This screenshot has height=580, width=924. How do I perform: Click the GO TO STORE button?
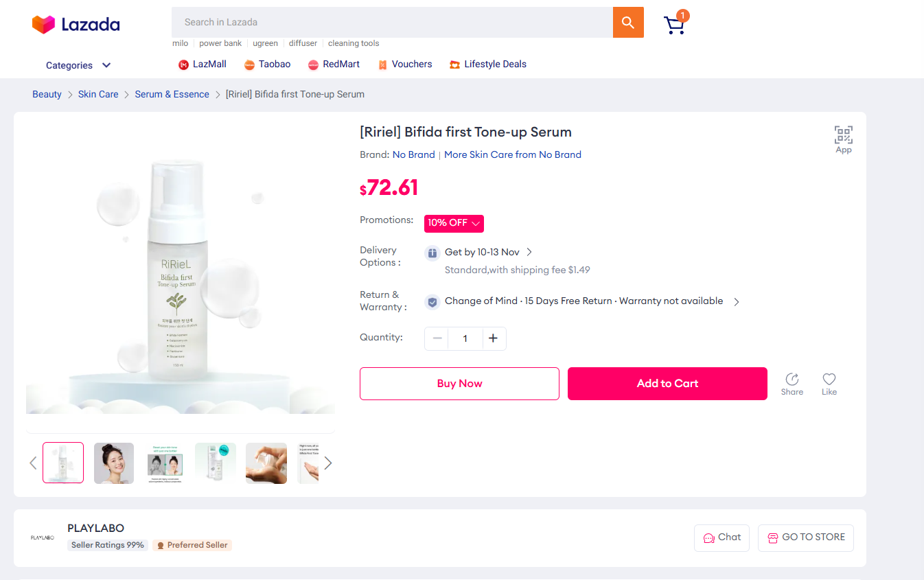pos(805,537)
